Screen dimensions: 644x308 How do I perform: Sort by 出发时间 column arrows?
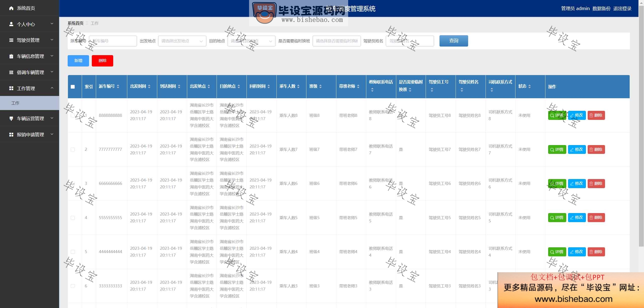tap(149, 86)
